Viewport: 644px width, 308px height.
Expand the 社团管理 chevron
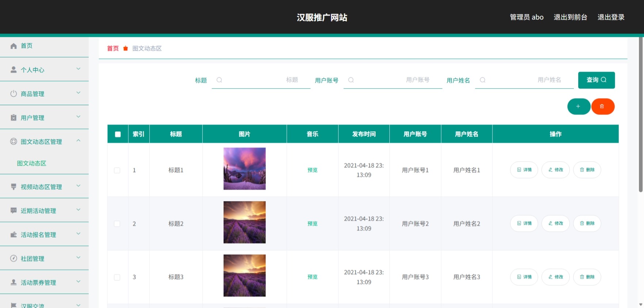(x=78, y=257)
